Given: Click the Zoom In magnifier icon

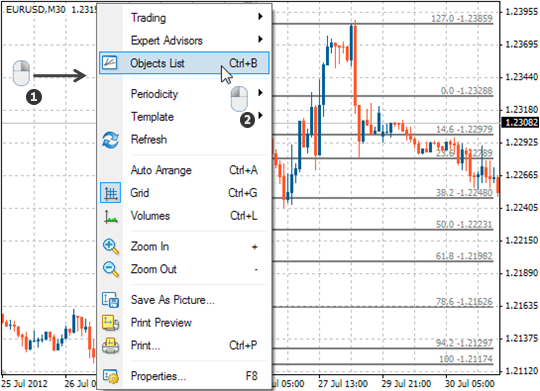Looking at the screenshot, I should [111, 247].
